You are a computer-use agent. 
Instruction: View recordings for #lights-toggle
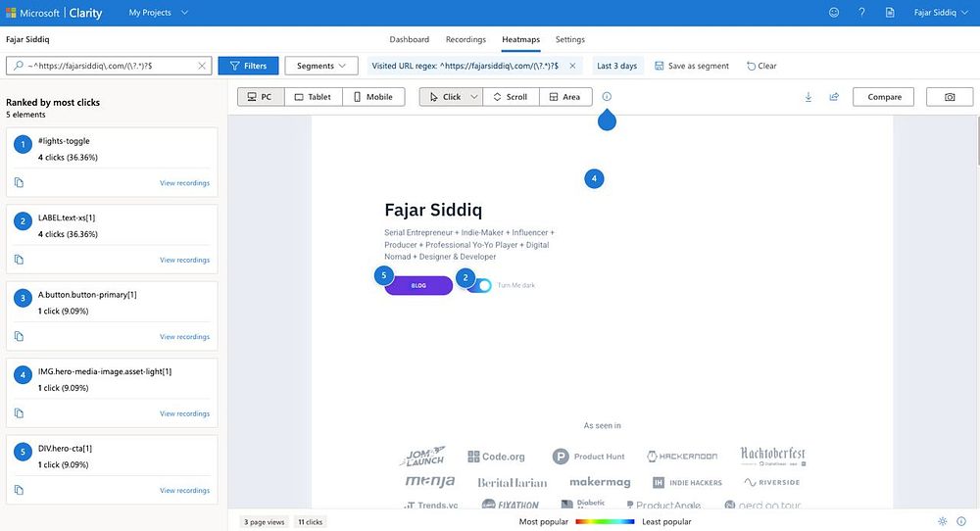click(184, 183)
